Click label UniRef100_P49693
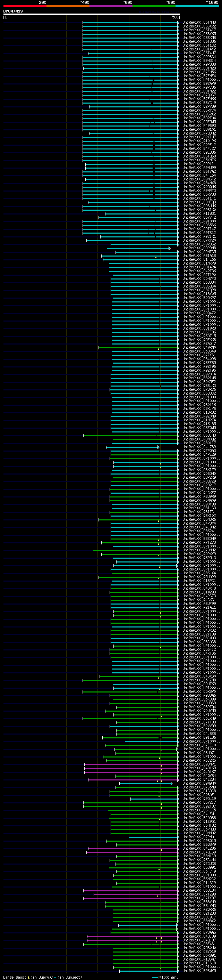Viewport: 222px width, 980px height. pos(199,125)
